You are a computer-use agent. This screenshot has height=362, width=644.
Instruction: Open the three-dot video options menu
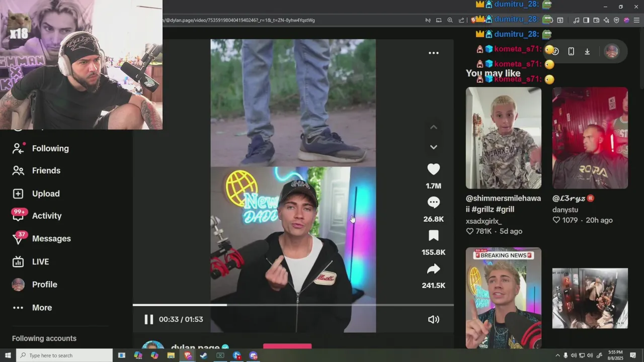(433, 53)
